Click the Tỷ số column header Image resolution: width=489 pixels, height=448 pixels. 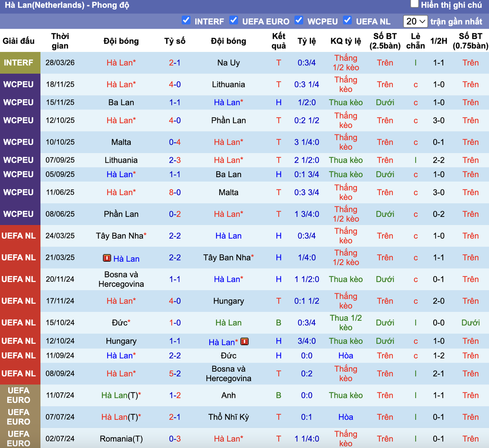click(175, 41)
